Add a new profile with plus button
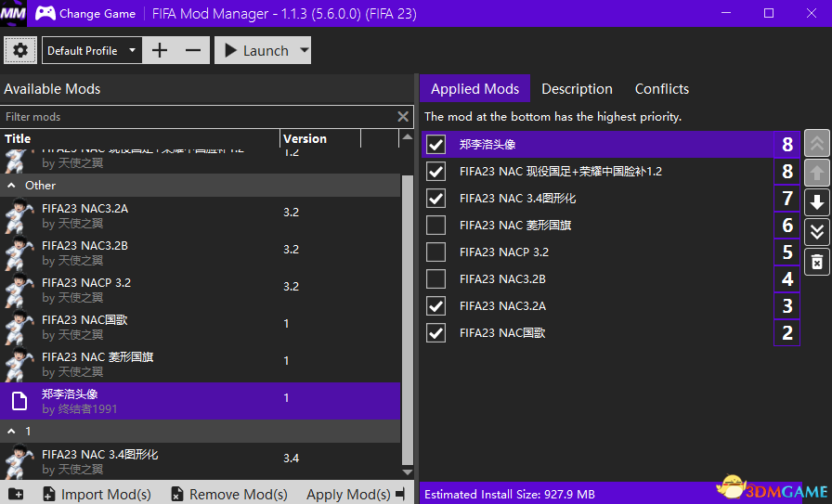Screen dimensions: 832x504 160,50
